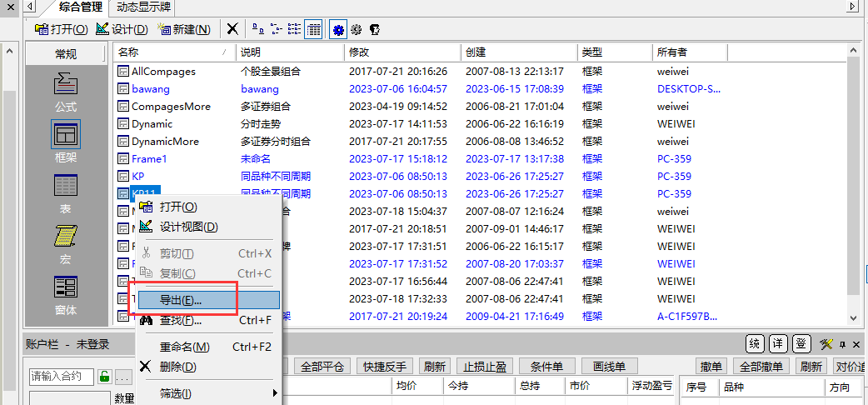Select the 表 (Table) sidebar icon

coord(66,192)
